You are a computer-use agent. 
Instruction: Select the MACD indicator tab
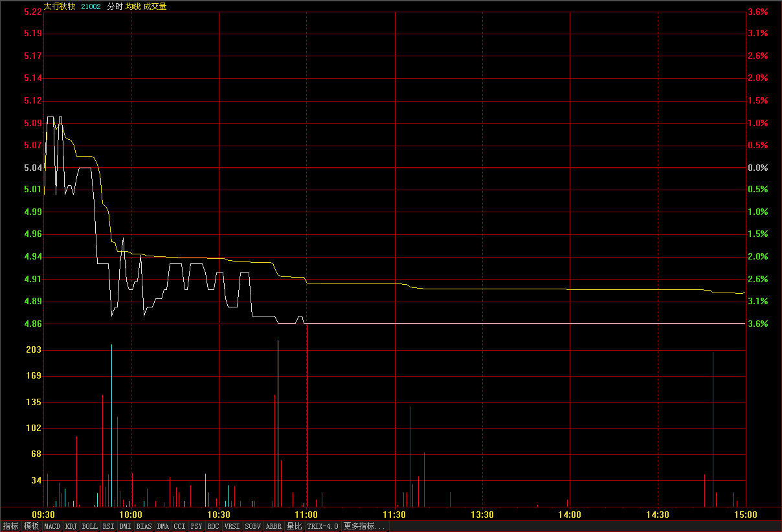(52, 526)
